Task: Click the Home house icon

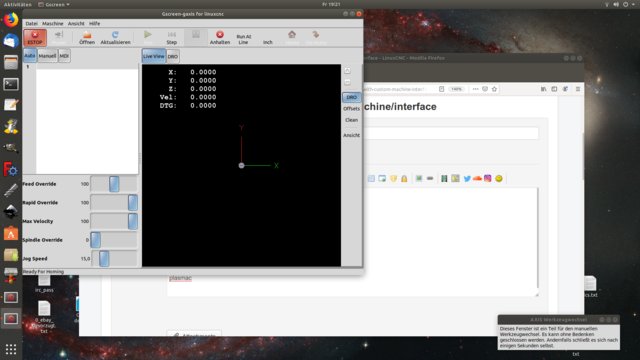Action: pyautogui.click(x=292, y=38)
